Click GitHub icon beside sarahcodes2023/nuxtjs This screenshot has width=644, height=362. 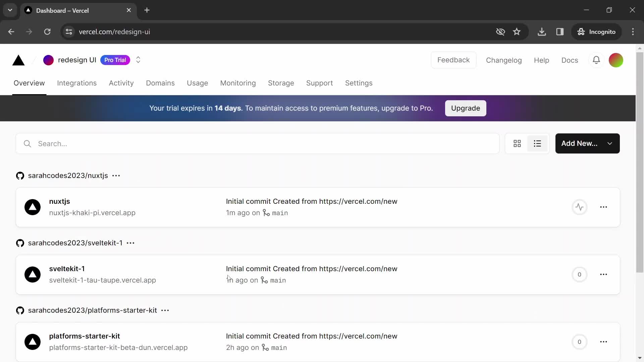pyautogui.click(x=20, y=176)
